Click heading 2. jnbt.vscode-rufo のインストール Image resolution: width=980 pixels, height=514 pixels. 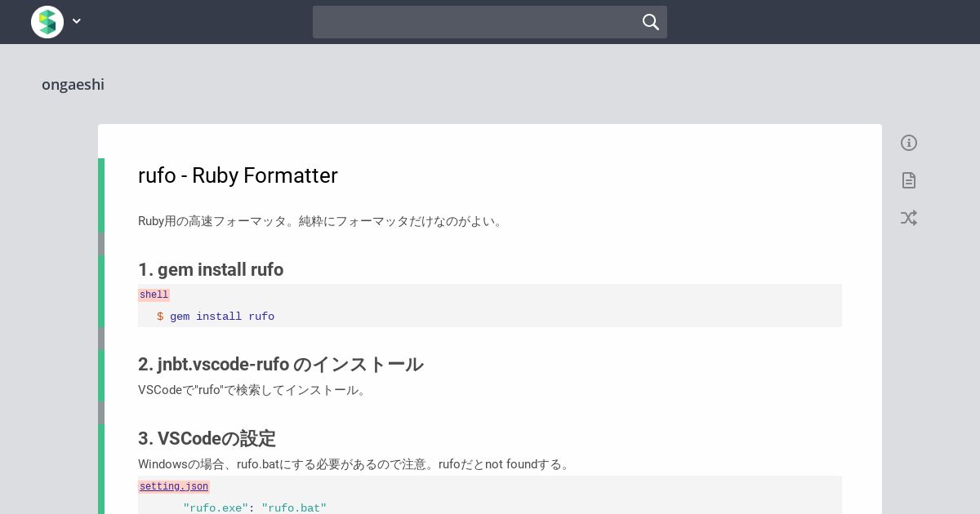(x=280, y=365)
